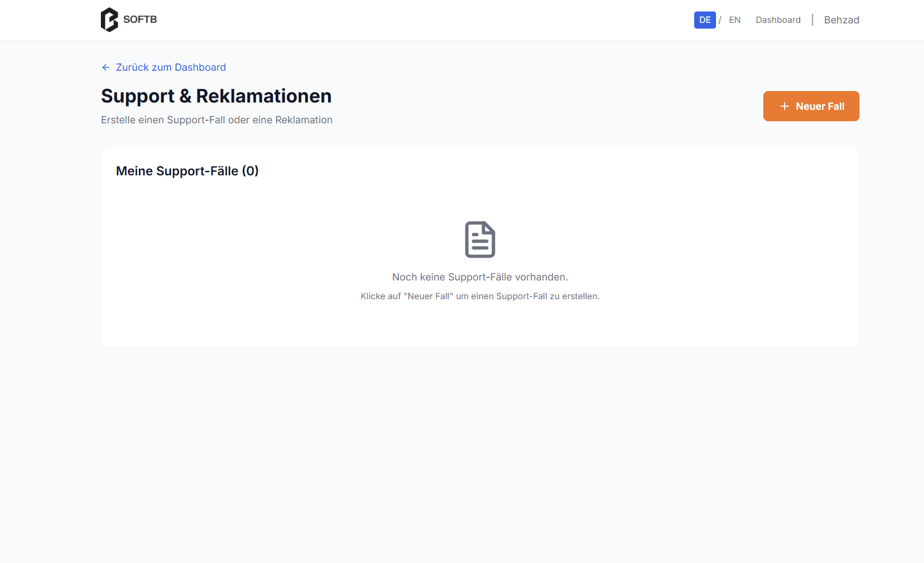Open the Behzad user menu

(841, 20)
